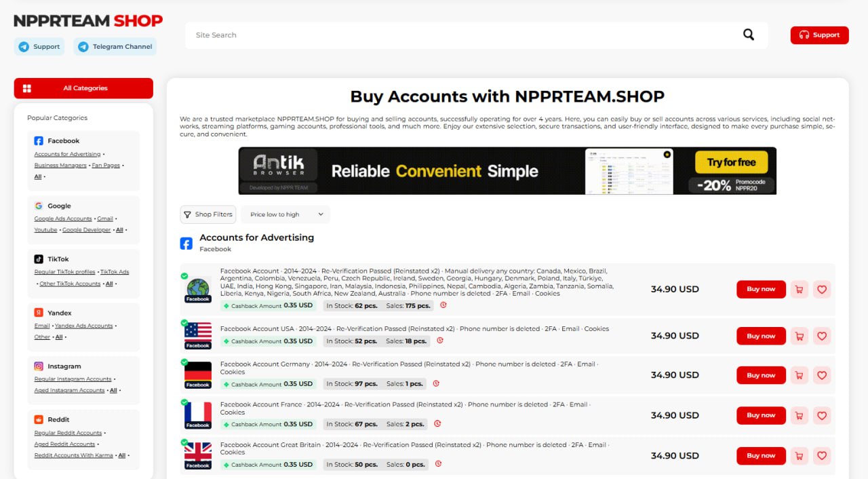The height and width of the screenshot is (479, 868).
Task: Open the Price low to high dropdown
Action: (x=285, y=214)
